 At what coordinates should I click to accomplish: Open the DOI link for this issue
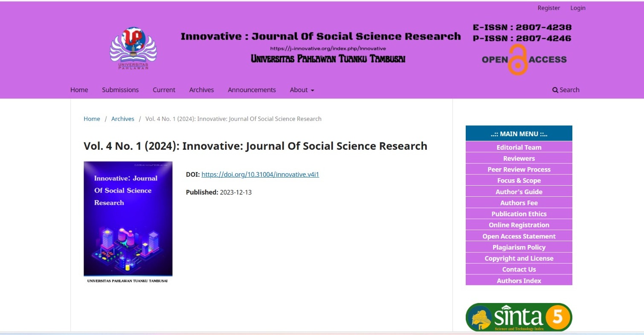260,175
